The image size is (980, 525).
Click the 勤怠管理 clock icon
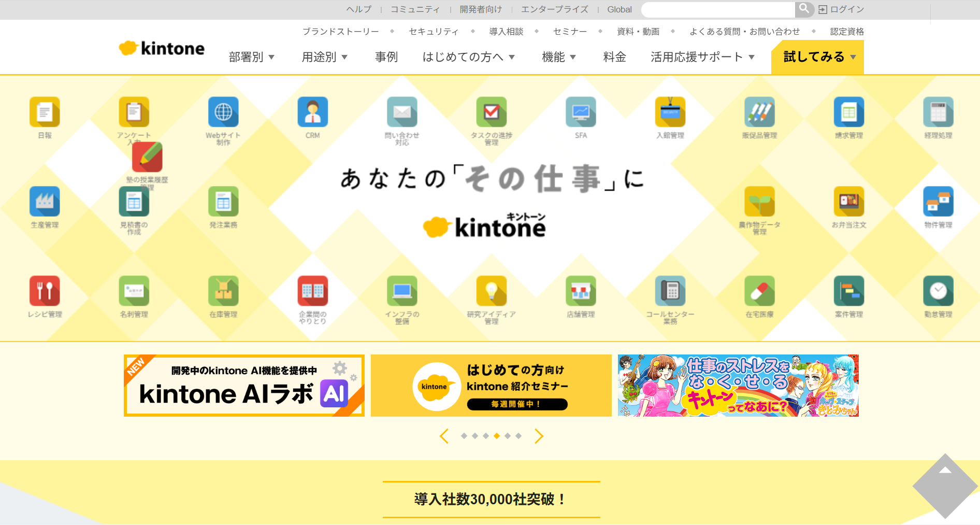[938, 291]
